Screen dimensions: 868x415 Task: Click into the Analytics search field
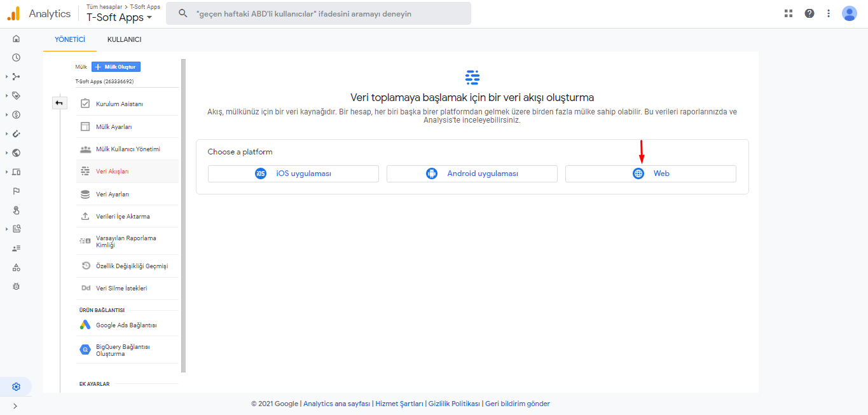coord(319,13)
